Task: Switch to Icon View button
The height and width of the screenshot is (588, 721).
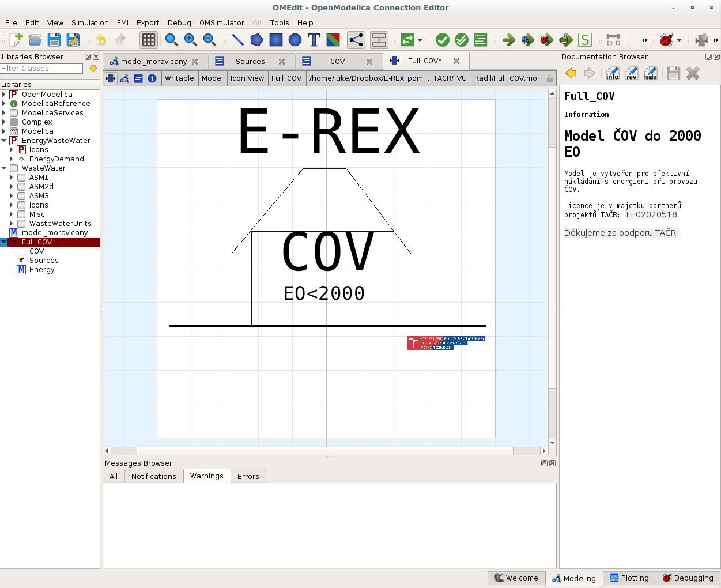Action: coord(111,78)
